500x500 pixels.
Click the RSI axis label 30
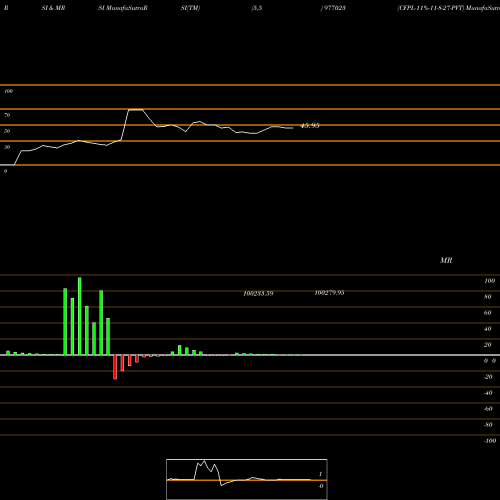[x=7, y=147]
